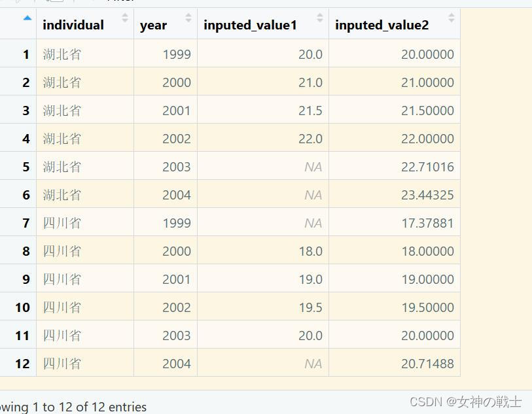The height and width of the screenshot is (414, 532).
Task: Sort by the inputed_value2 column header
Action: click(394, 24)
